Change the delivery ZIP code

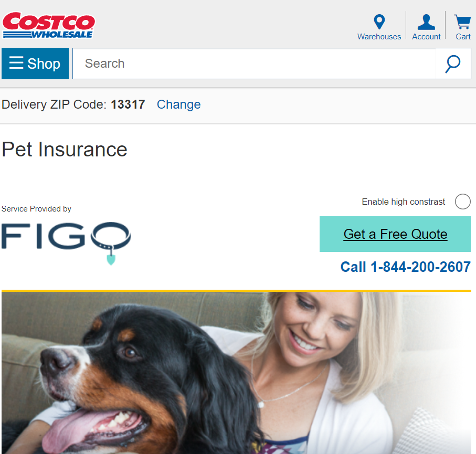pyautogui.click(x=178, y=104)
